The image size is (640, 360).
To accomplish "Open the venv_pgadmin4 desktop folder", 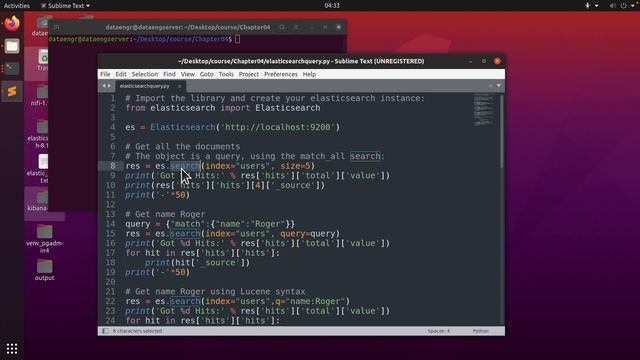I will 44,238.
